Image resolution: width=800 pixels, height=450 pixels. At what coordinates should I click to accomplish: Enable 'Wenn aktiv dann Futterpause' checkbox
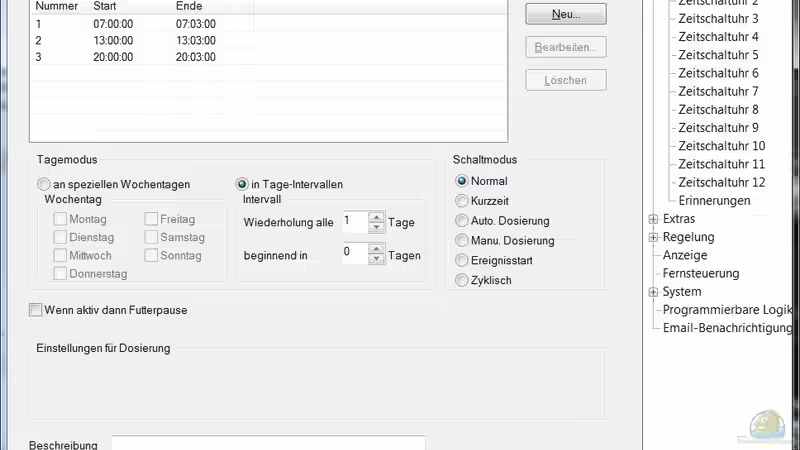click(36, 310)
